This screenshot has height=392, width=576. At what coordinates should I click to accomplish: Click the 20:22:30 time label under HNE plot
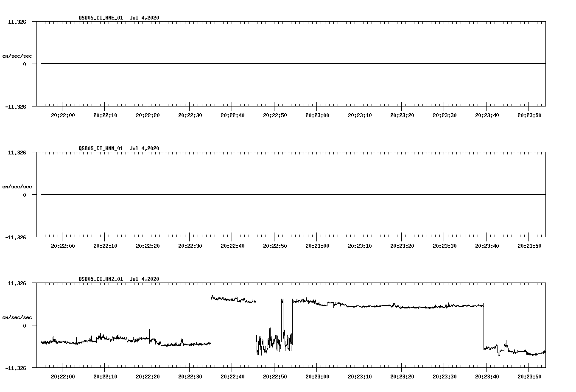(x=190, y=115)
